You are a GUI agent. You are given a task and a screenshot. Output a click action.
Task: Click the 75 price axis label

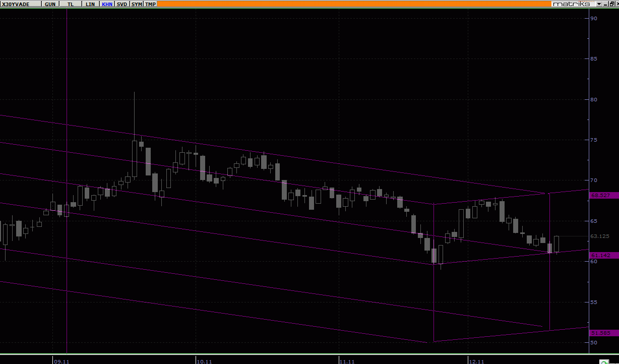[594, 140]
